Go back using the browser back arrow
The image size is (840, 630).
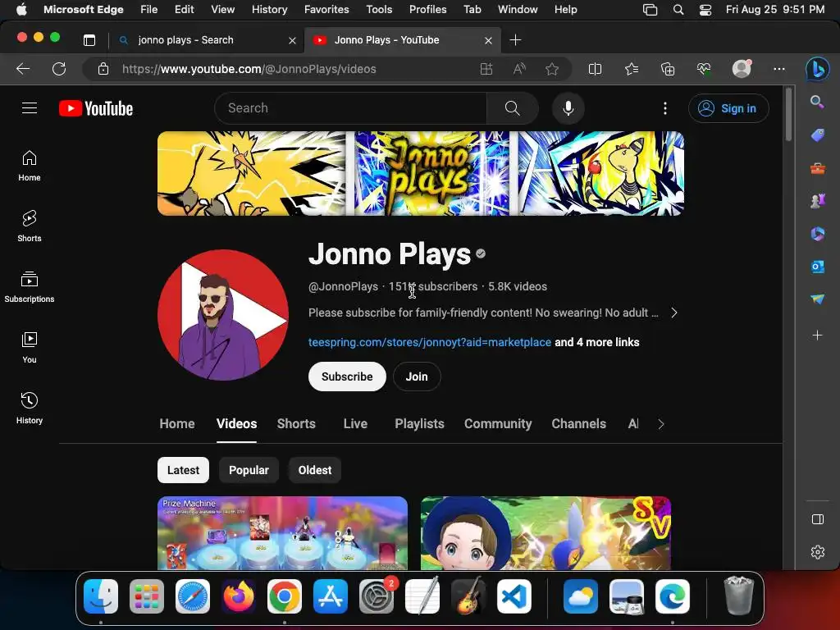[x=23, y=69]
